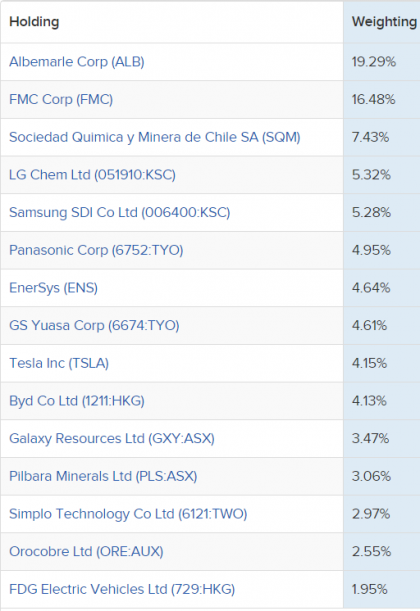This screenshot has width=420, height=611.
Task: Open Byd Co Ltd (1211:HKG) link
Action: [x=77, y=401]
